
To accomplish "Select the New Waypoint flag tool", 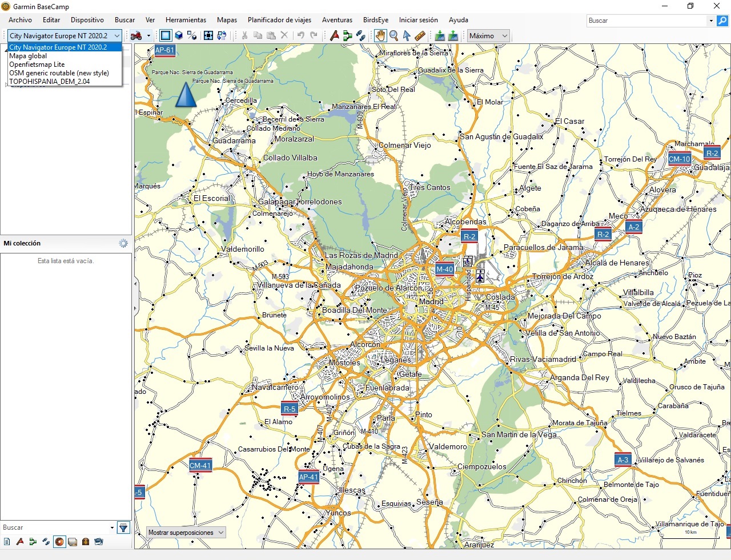I will click(335, 35).
